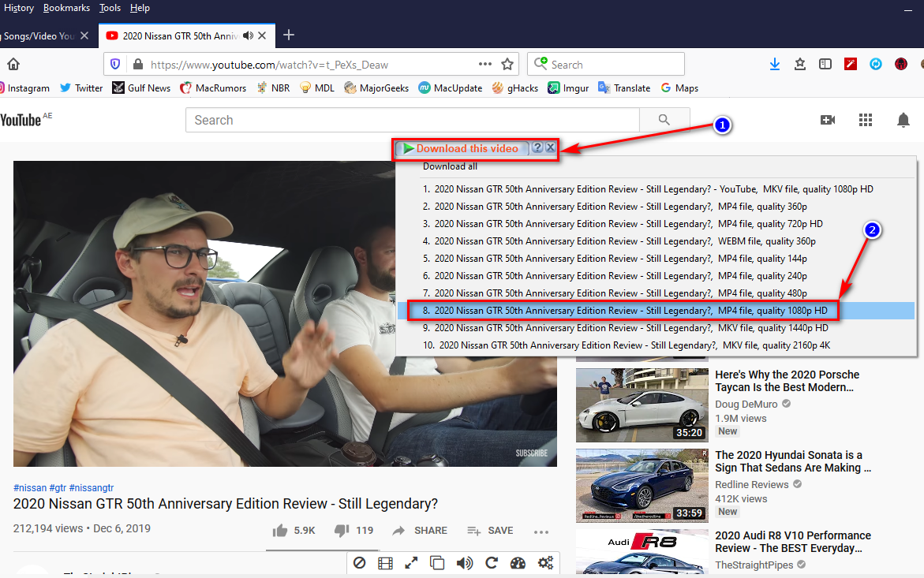
Task: Open the Imgur bookmark
Action: (x=568, y=88)
